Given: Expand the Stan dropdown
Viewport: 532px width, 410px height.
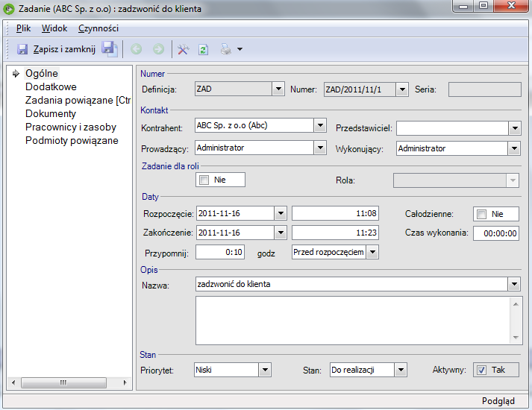Looking at the screenshot, I should pos(401,370).
